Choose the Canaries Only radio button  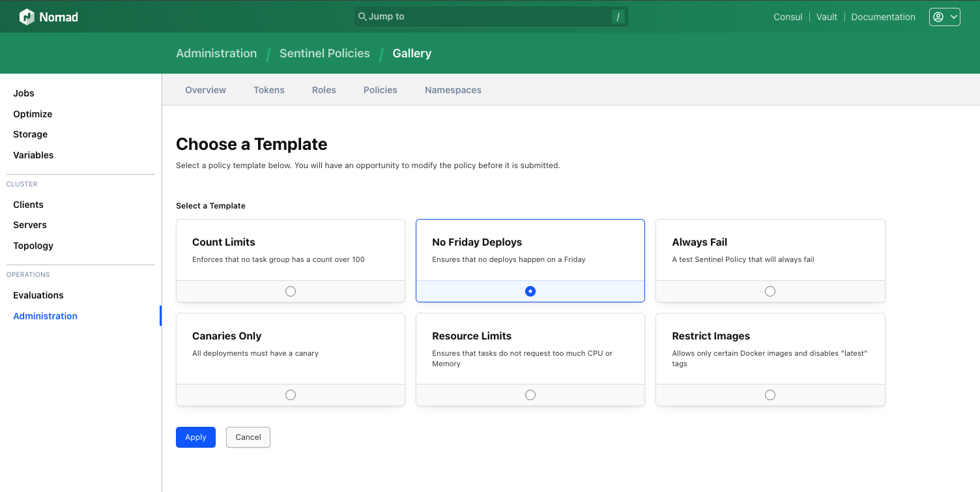click(291, 395)
